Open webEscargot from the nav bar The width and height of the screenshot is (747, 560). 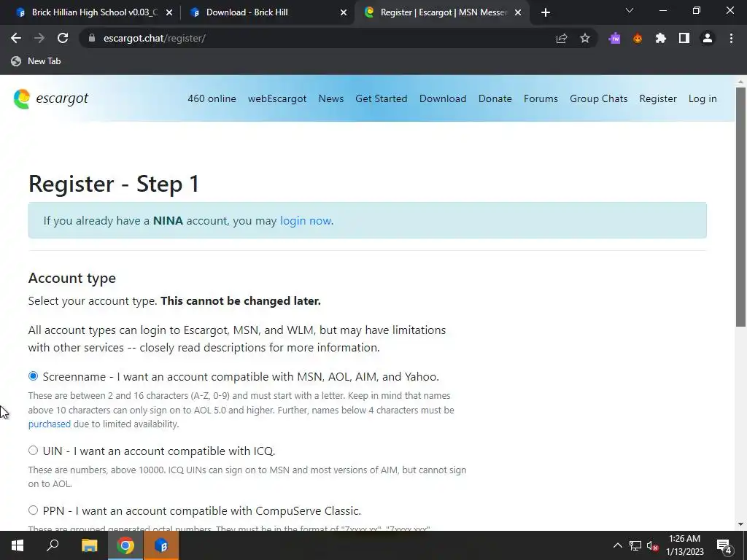276,98
